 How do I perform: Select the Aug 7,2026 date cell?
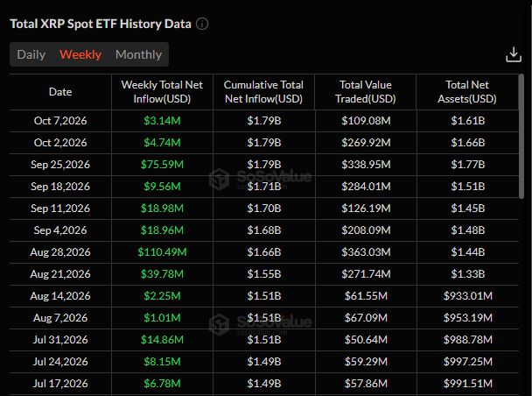(60, 317)
